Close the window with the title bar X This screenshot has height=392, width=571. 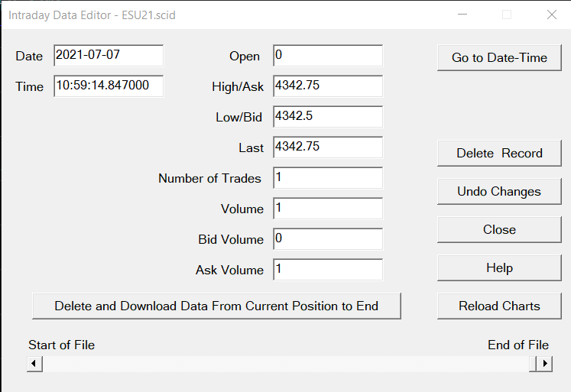point(552,15)
